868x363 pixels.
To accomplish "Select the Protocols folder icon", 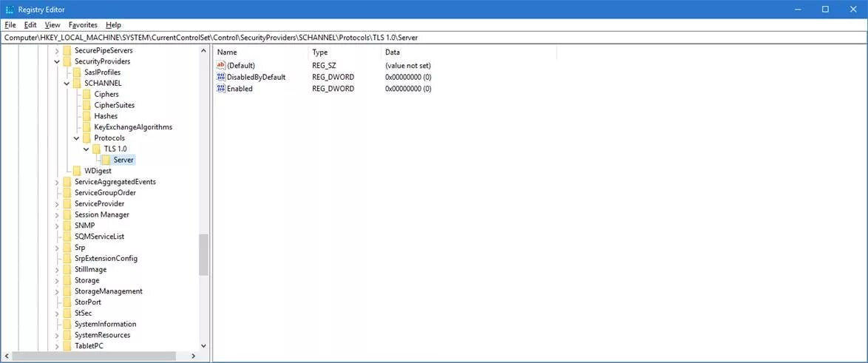I will coord(87,138).
